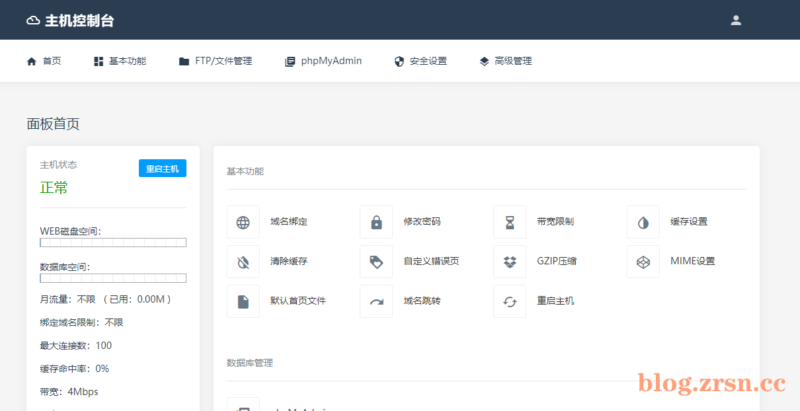The image size is (800, 411).
Task: Open the Dropbox-style icon for GZIP压缩
Action: [x=510, y=262]
